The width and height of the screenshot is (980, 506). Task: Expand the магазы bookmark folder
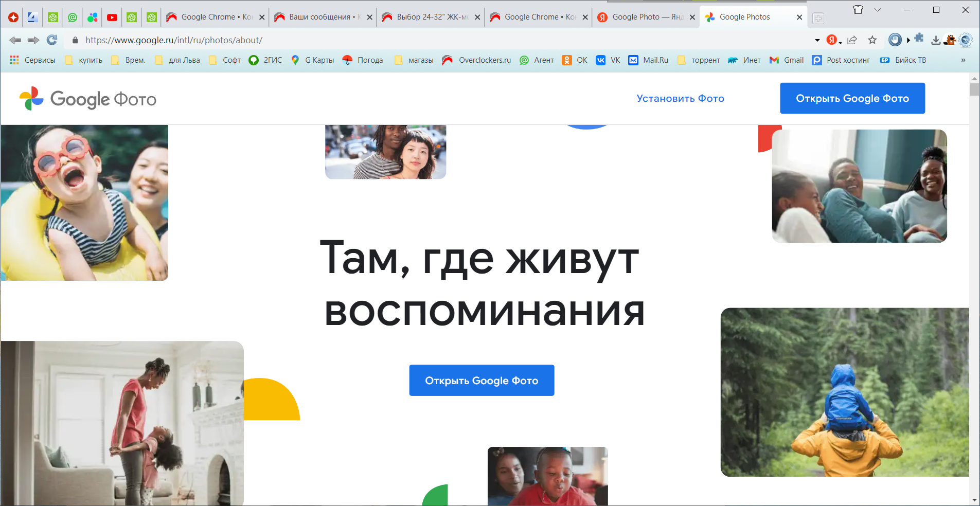[x=414, y=60]
